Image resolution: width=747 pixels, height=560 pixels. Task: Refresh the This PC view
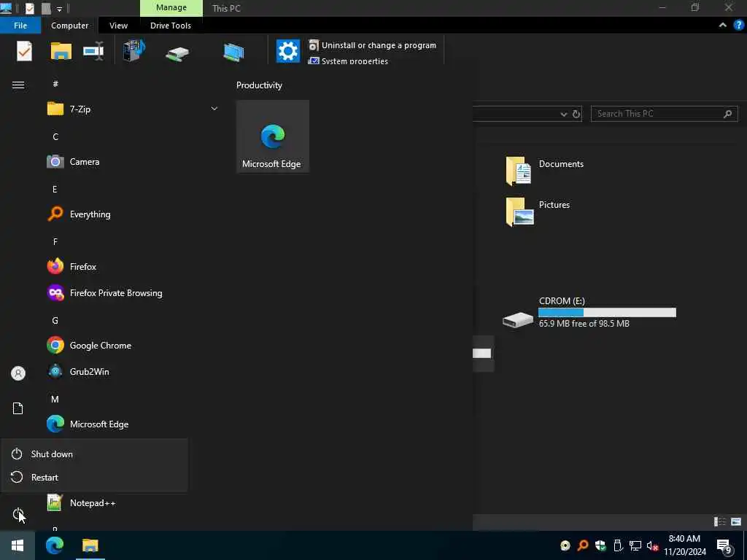(576, 114)
